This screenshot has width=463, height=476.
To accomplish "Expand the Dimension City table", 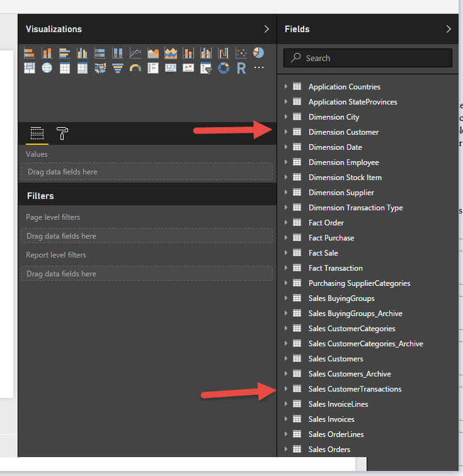I will [x=286, y=117].
